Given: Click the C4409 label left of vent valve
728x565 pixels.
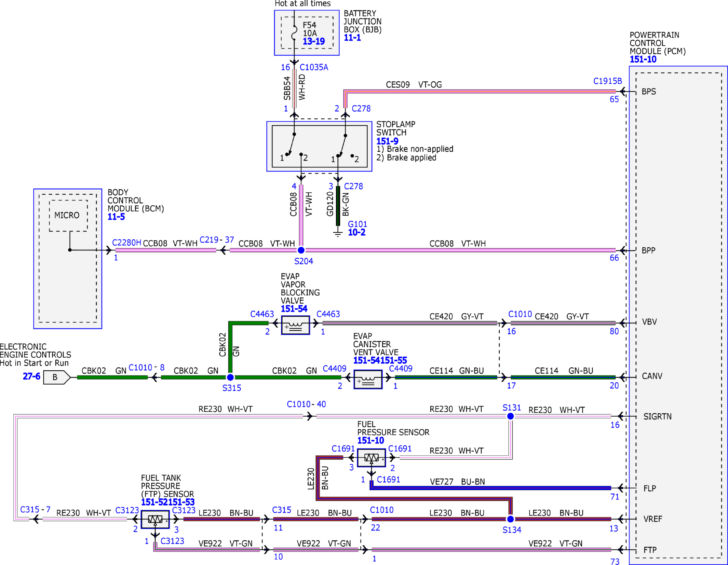Looking at the screenshot, I should (334, 369).
